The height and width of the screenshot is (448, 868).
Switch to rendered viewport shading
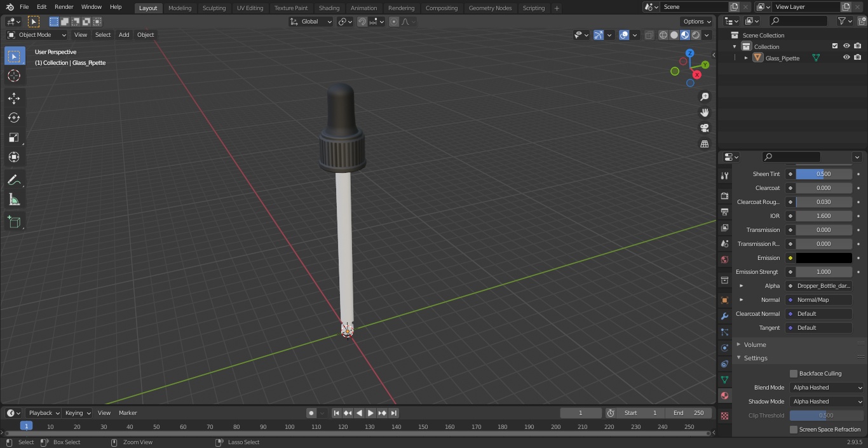click(696, 35)
